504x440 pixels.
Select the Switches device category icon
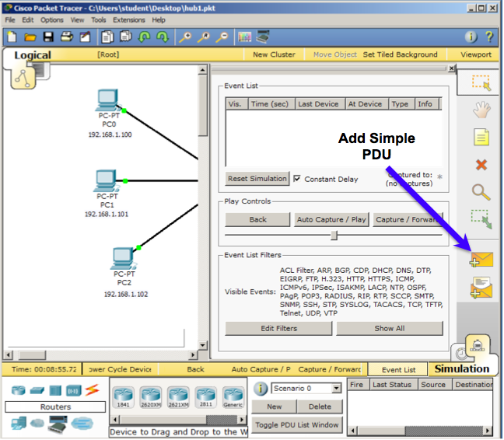[x=37, y=391]
